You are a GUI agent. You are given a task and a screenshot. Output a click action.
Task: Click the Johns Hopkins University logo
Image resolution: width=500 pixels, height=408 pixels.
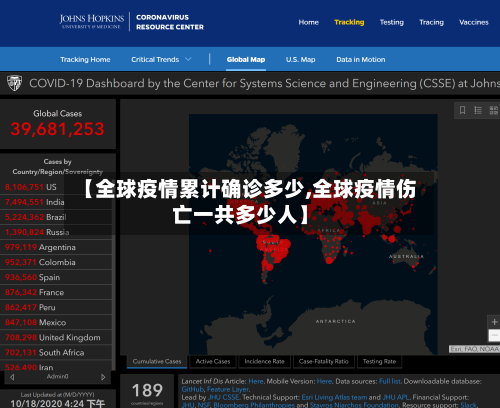coord(92,22)
